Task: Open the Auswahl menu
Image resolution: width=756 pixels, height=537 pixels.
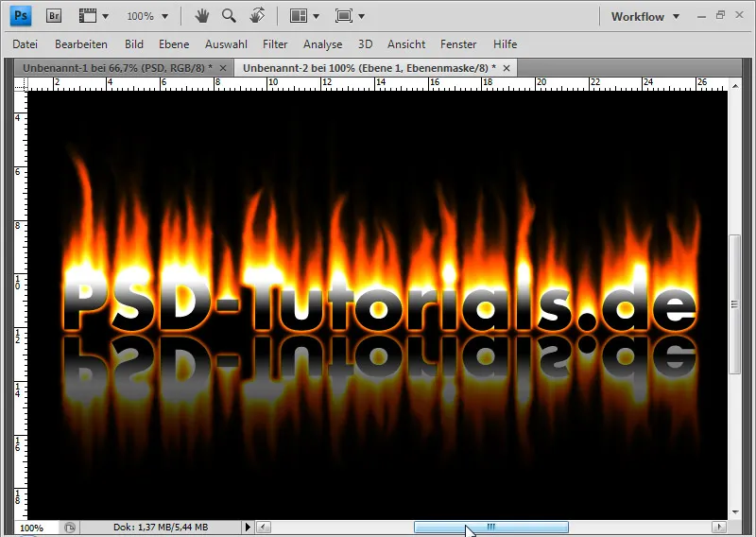Action: [226, 43]
